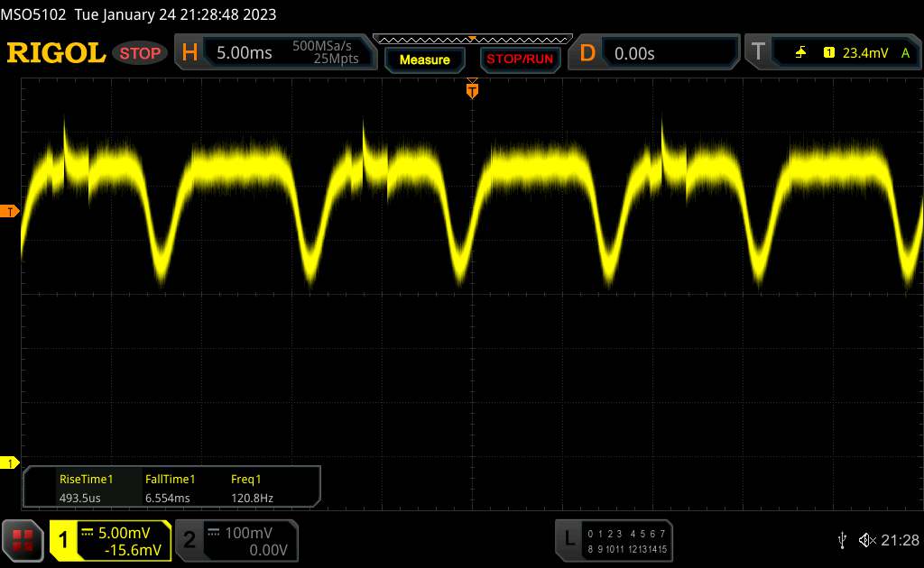The image size is (924, 568).
Task: Click the orange H horizontal icon
Action: pos(189,53)
